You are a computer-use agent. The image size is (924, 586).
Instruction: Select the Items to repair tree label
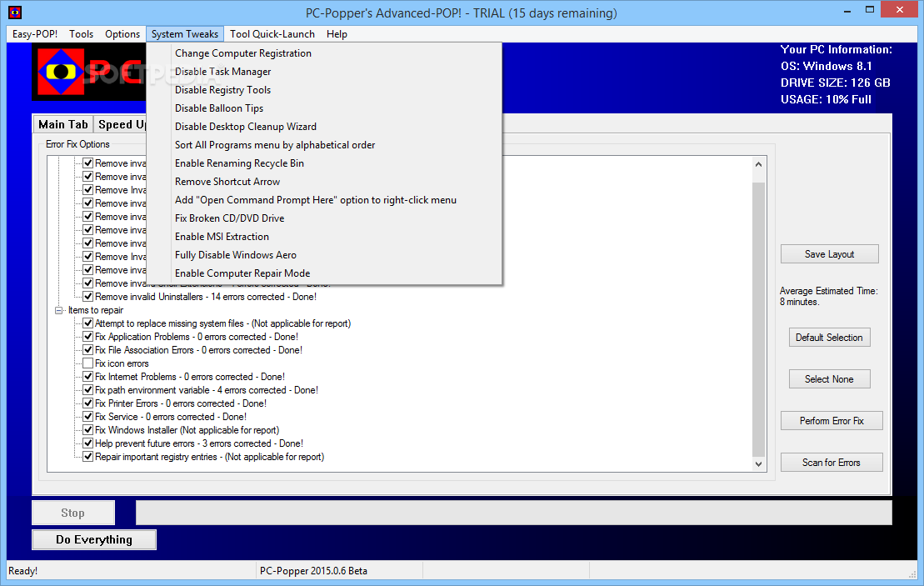pyautogui.click(x=96, y=310)
